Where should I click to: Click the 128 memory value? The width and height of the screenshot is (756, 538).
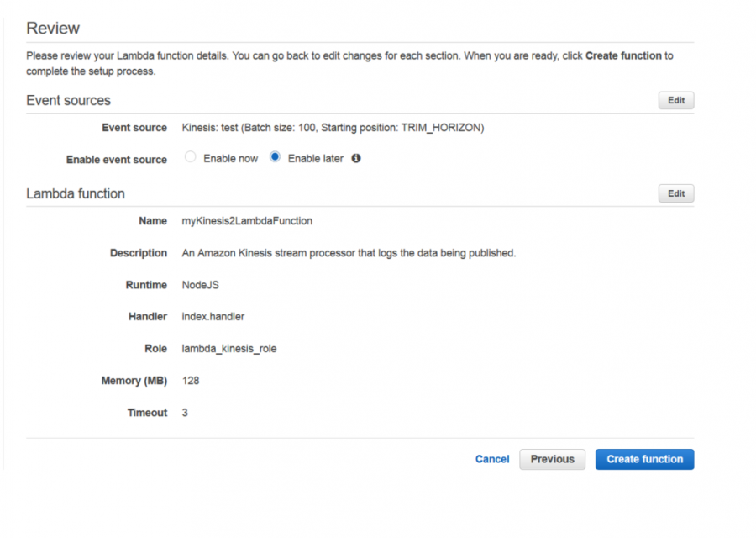[x=191, y=381]
